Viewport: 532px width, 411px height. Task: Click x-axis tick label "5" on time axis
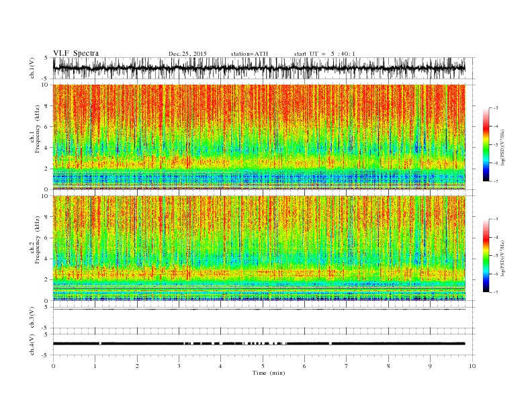point(263,366)
